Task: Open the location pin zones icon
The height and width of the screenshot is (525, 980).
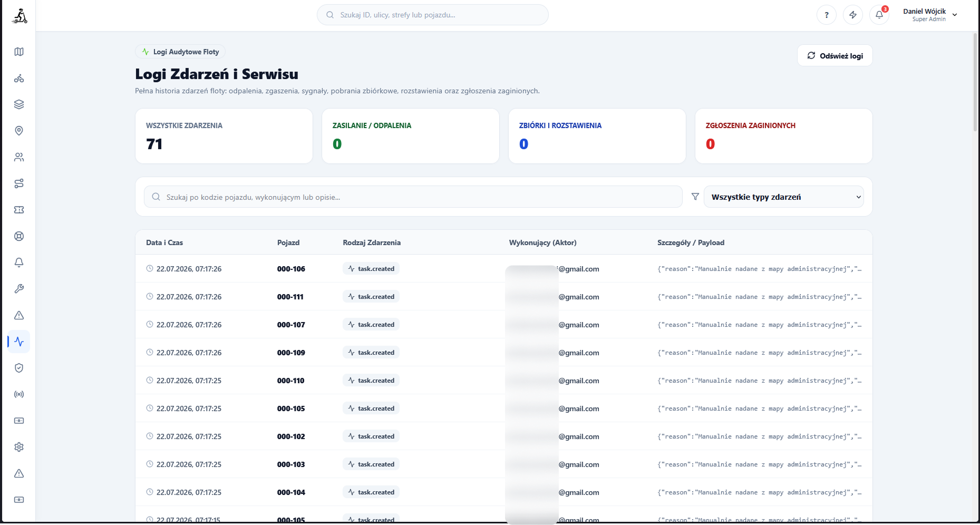Action: click(19, 131)
